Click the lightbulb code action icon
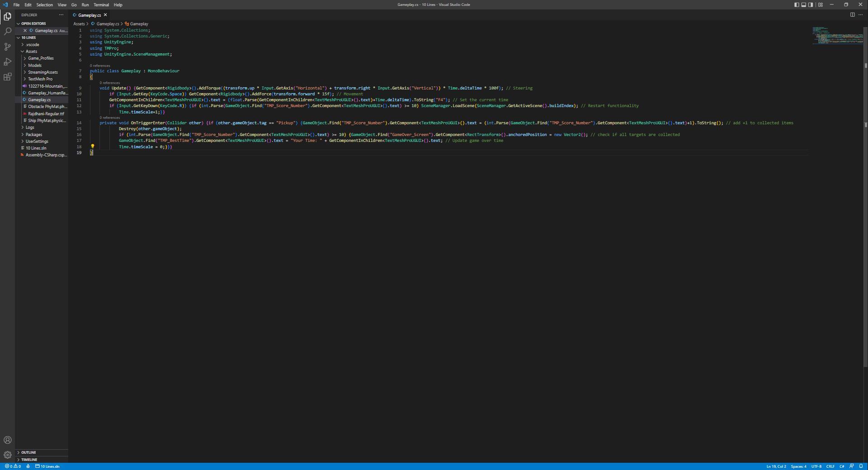Image resolution: width=868 pixels, height=470 pixels. coord(93,146)
